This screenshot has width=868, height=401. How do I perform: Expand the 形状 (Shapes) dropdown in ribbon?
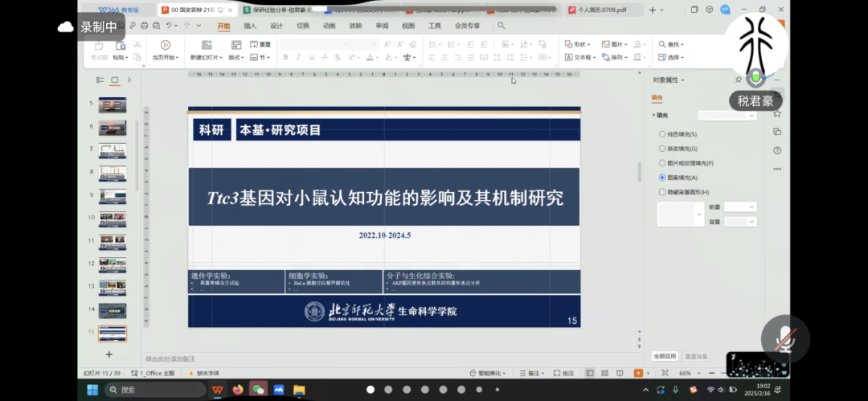(579, 44)
